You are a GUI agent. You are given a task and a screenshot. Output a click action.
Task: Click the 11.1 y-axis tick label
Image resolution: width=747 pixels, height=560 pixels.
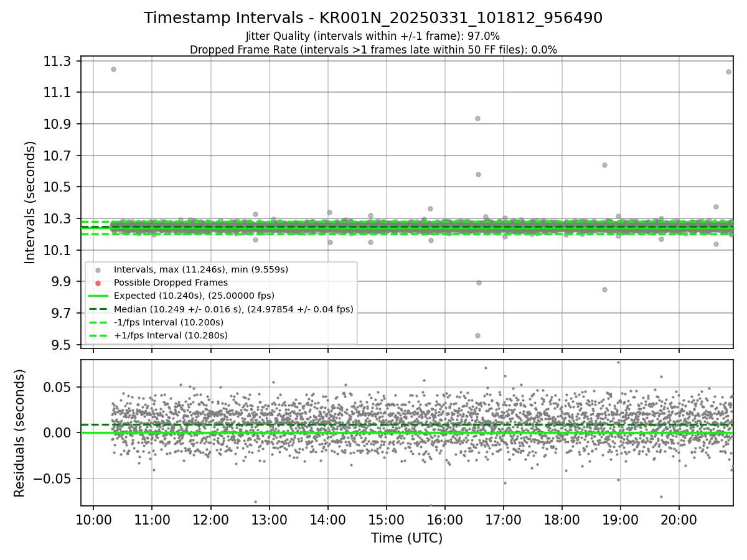[59, 93]
